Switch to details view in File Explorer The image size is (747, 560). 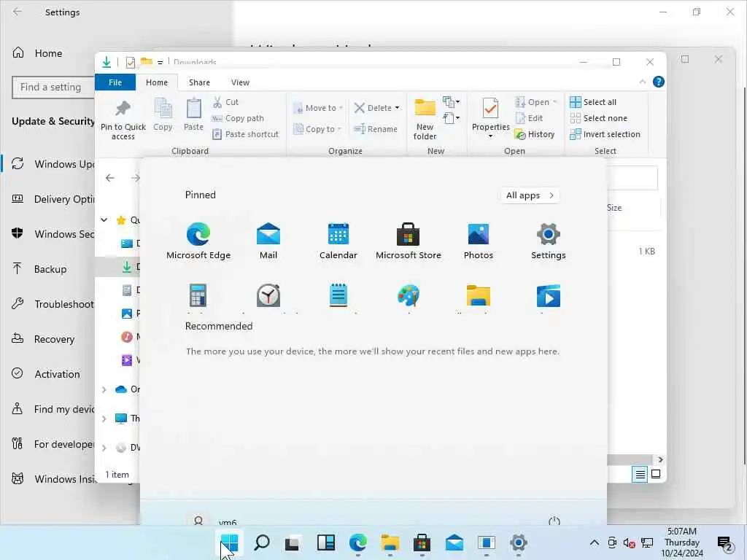pyautogui.click(x=640, y=474)
